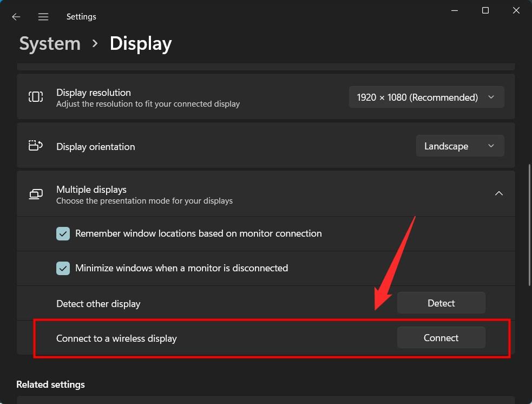Click the Detect other display row label
Viewport: 532px width, 404px height.
[x=98, y=304]
